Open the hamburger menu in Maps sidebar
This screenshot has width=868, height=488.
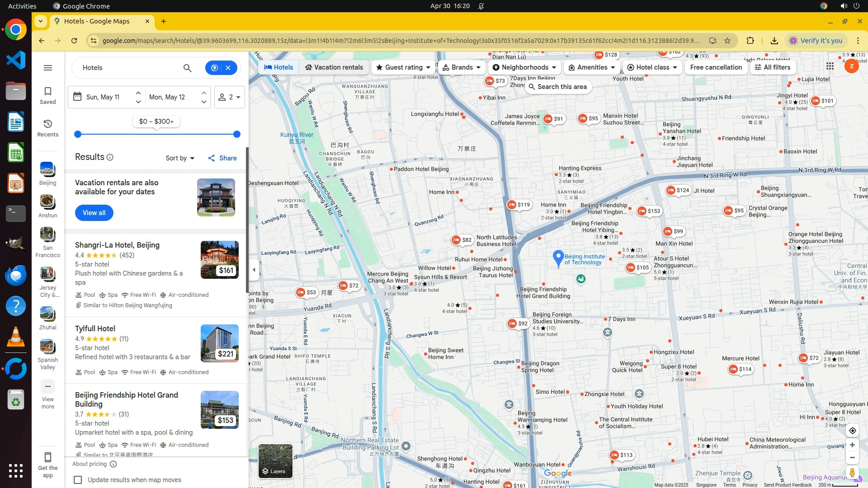pos(48,68)
